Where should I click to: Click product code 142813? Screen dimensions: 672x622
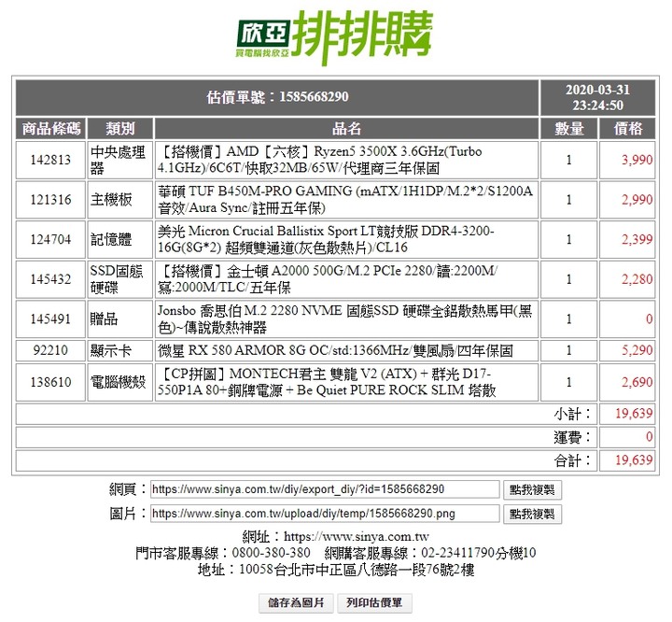(x=50, y=160)
